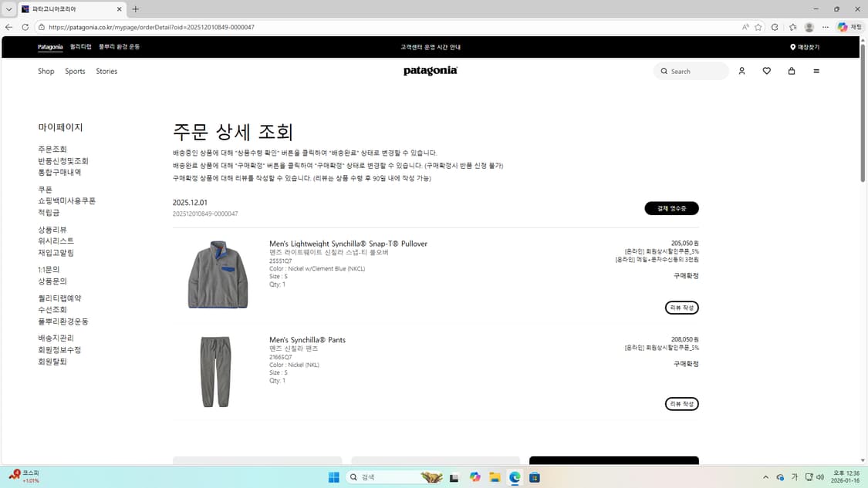Open Microsoft Edge from the taskbar

[514, 477]
